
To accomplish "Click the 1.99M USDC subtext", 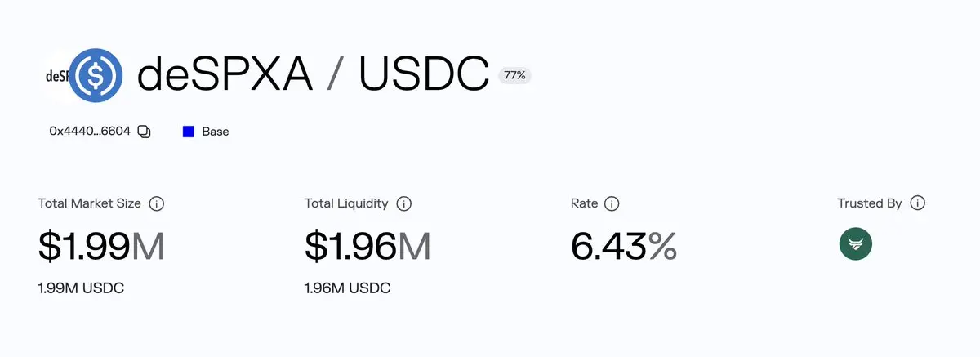I will pos(81,288).
